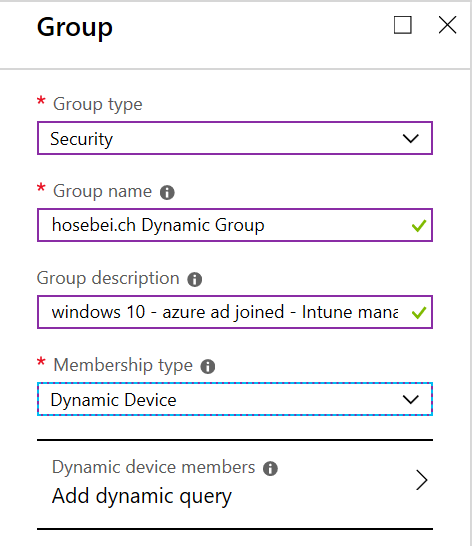Screen dimensions: 472x546
Task: Click the Group blade title
Action: tap(75, 27)
